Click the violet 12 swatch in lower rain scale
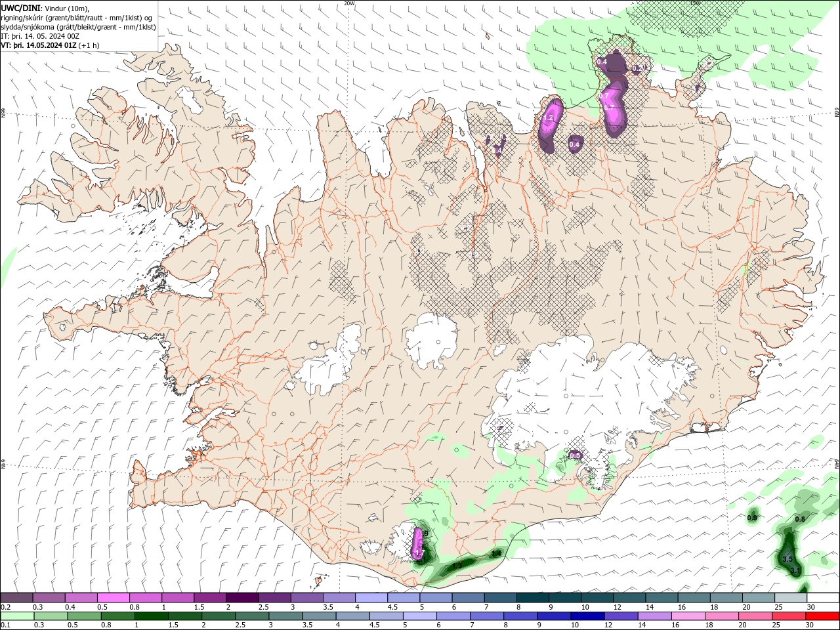 620,616
